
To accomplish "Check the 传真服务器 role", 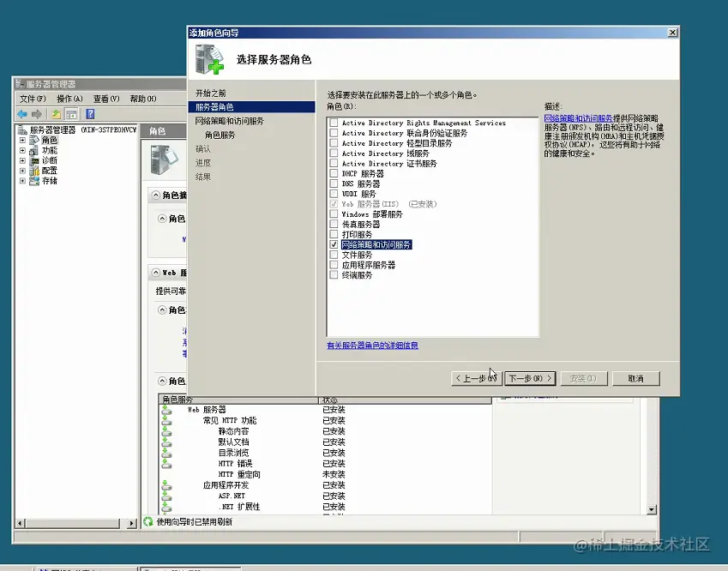I will [x=334, y=225].
